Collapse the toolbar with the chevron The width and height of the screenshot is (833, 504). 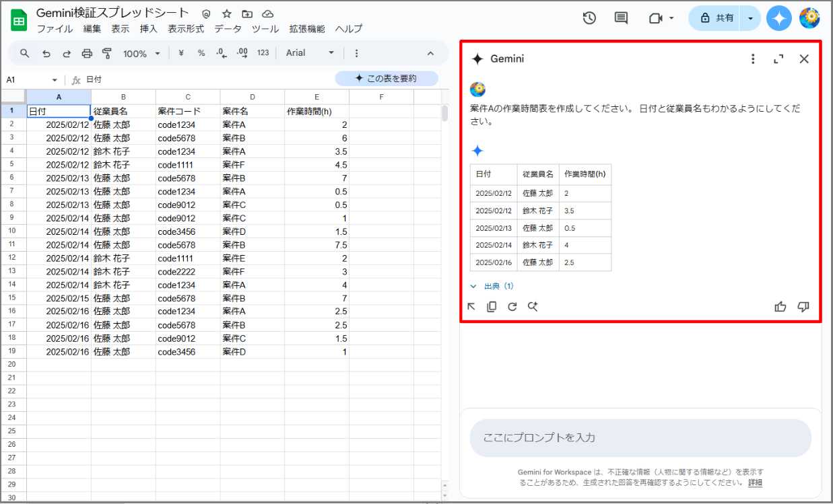(x=431, y=53)
